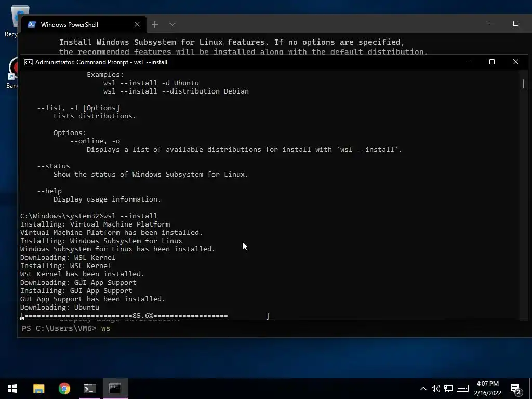Close the Windows PowerShell tab

point(137,24)
